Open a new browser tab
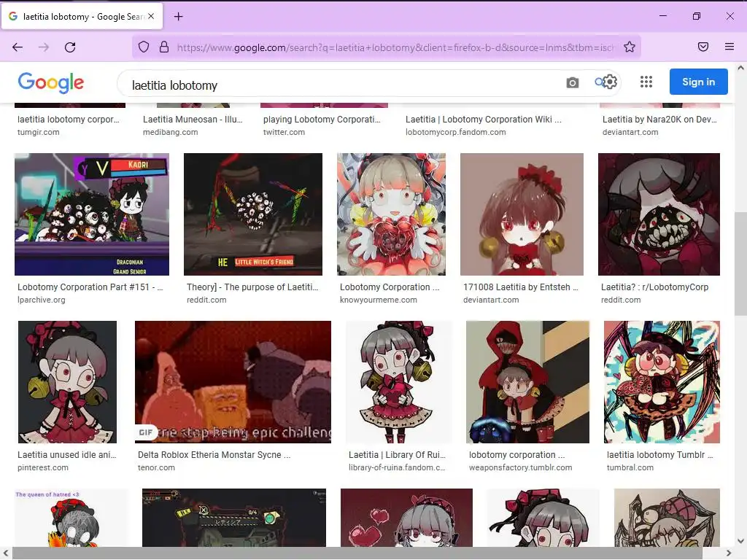 point(178,17)
